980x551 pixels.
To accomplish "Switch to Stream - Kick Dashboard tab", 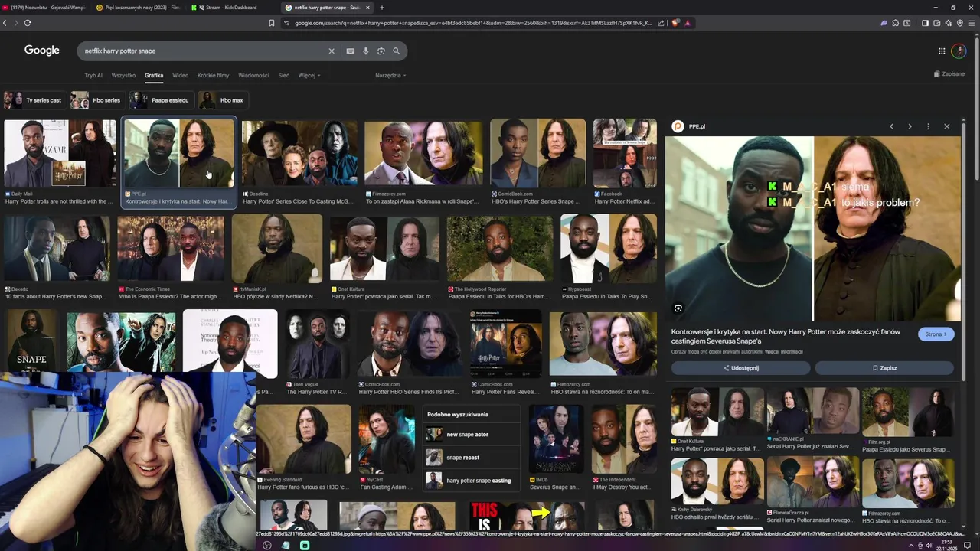I will click(230, 8).
